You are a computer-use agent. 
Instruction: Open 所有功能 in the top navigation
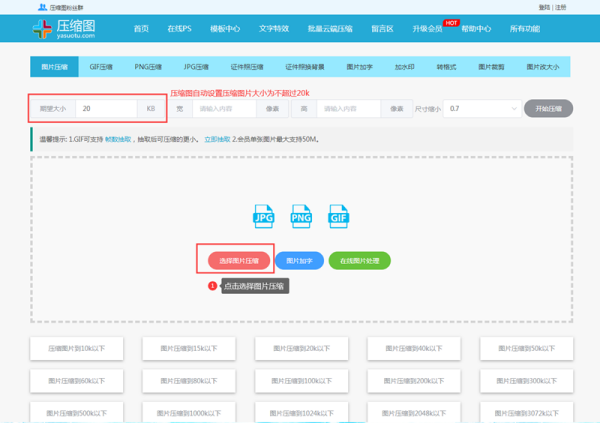525,29
